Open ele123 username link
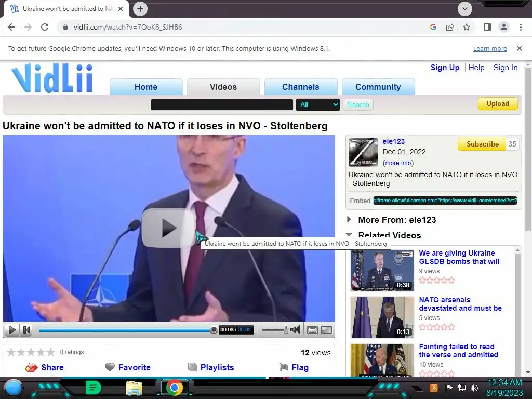 394,141
